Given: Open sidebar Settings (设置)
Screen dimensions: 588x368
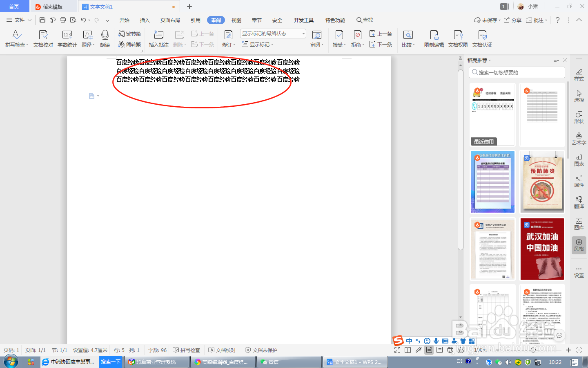Looking at the screenshot, I should point(579,272).
